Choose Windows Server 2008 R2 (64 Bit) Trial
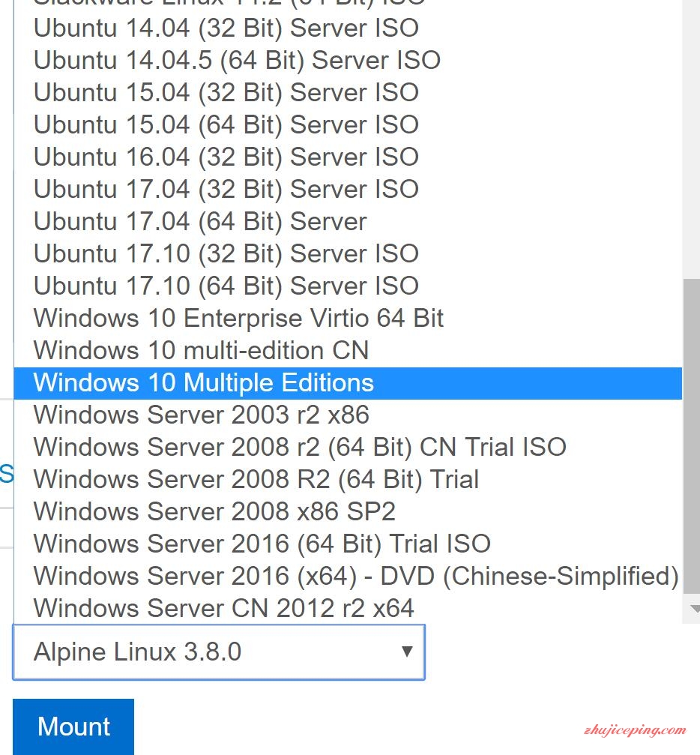 [348, 480]
